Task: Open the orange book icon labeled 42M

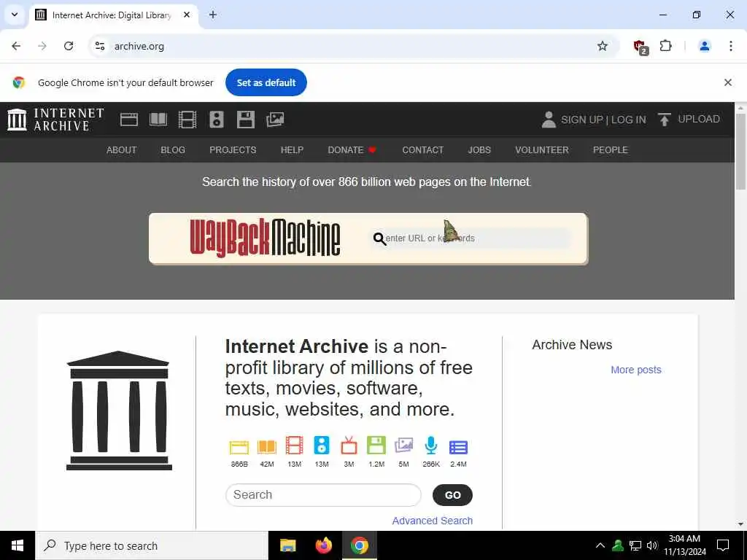Action: [x=267, y=447]
